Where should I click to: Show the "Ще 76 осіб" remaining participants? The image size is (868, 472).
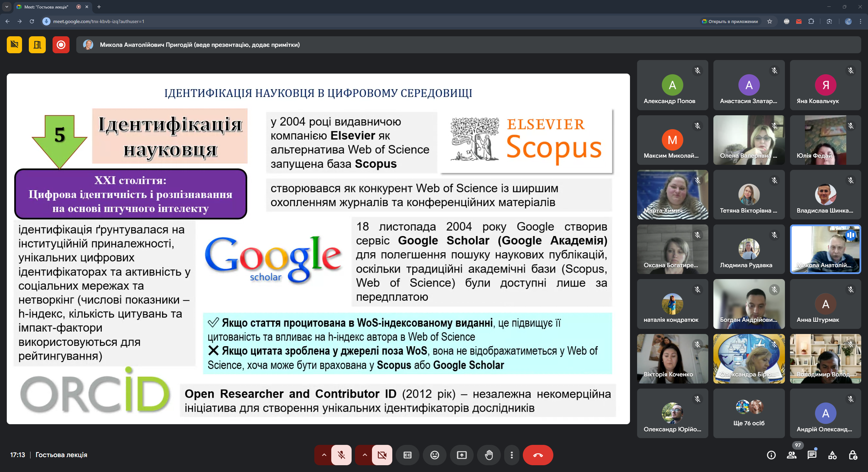749,413
